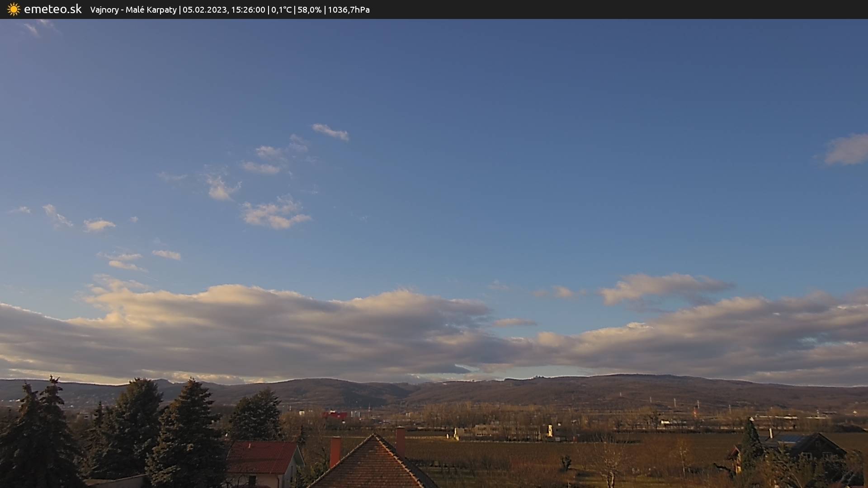Click the date 05.02.2023 in header

tap(204, 9)
